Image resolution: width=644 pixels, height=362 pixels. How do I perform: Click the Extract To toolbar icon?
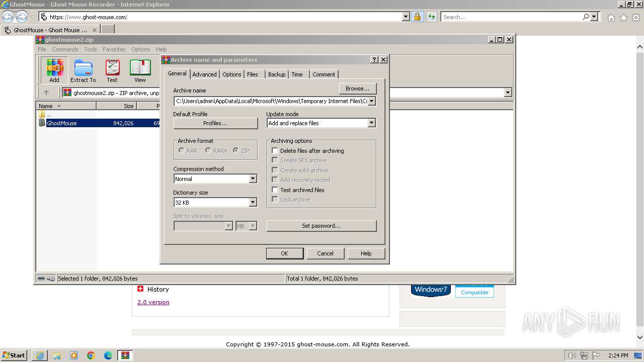tap(83, 70)
